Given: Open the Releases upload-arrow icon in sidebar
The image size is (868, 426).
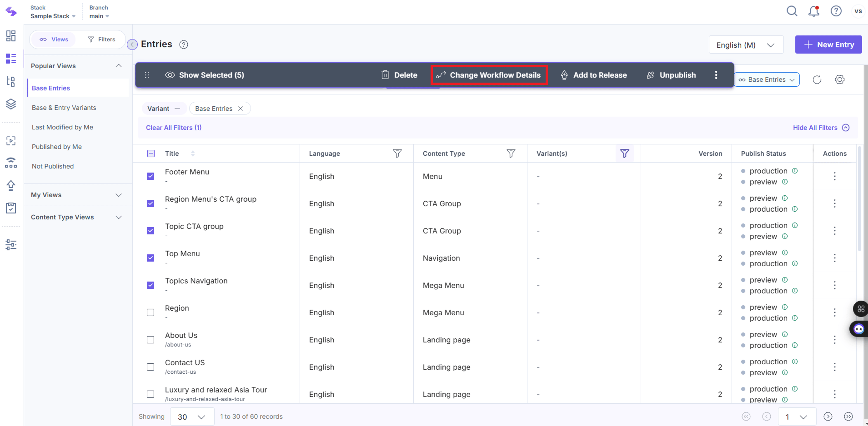Looking at the screenshot, I should coord(11,185).
